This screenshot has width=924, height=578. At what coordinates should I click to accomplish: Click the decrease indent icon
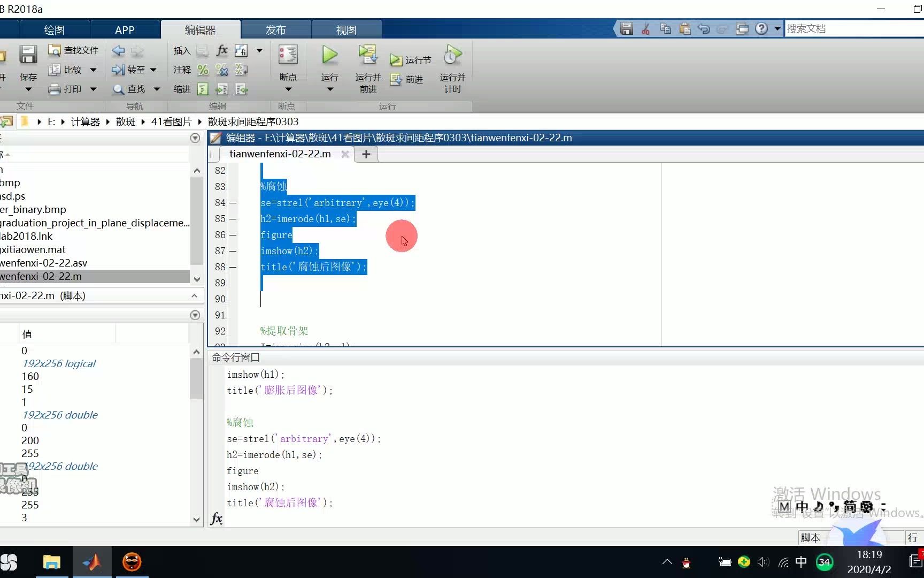point(241,89)
